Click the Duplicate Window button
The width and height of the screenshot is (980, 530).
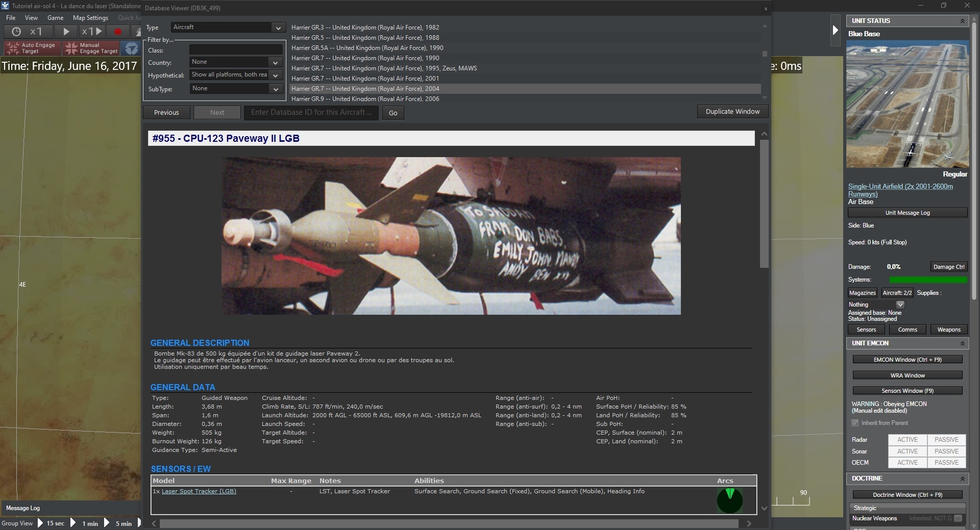coord(732,111)
